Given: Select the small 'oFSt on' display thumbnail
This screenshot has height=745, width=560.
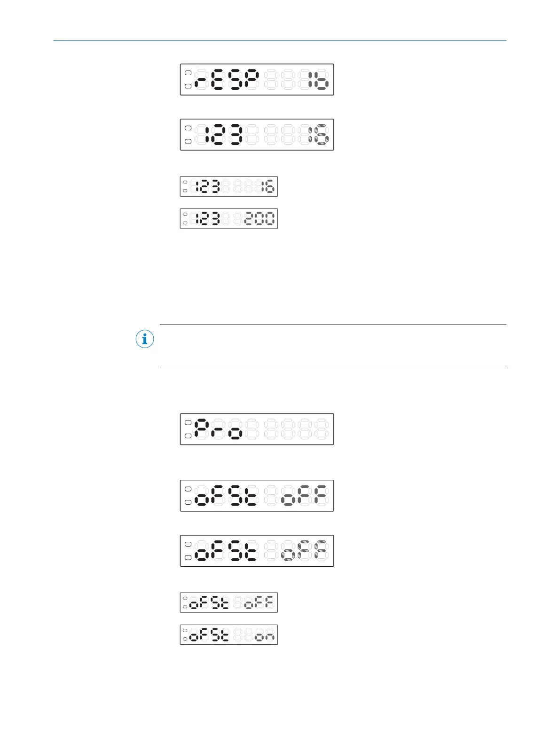Looking at the screenshot, I should 229,634.
